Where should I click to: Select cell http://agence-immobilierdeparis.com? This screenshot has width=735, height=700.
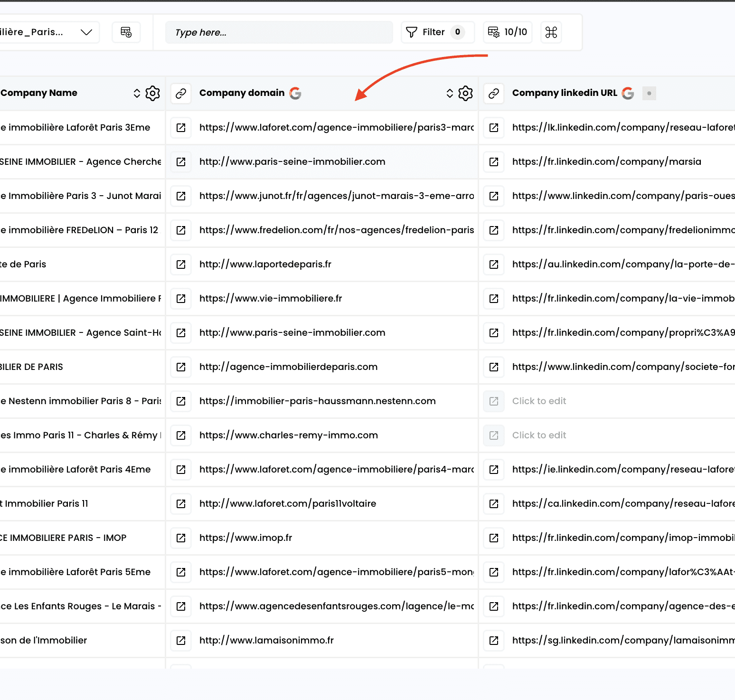click(x=288, y=367)
